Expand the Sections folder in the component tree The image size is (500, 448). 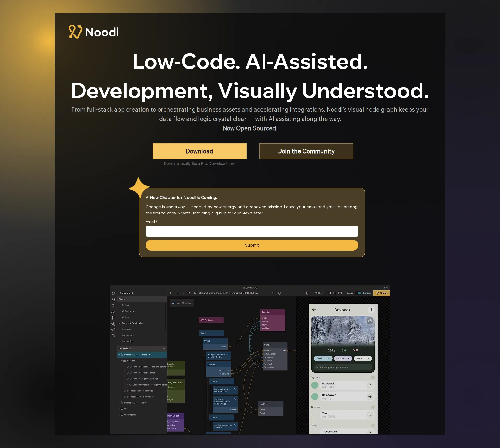[122, 361]
